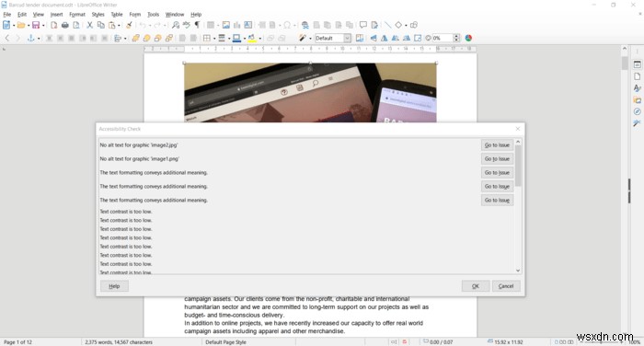Viewport: 644px width, 346px height.
Task: Open the sidebar Navigator deck
Action: pos(637,111)
